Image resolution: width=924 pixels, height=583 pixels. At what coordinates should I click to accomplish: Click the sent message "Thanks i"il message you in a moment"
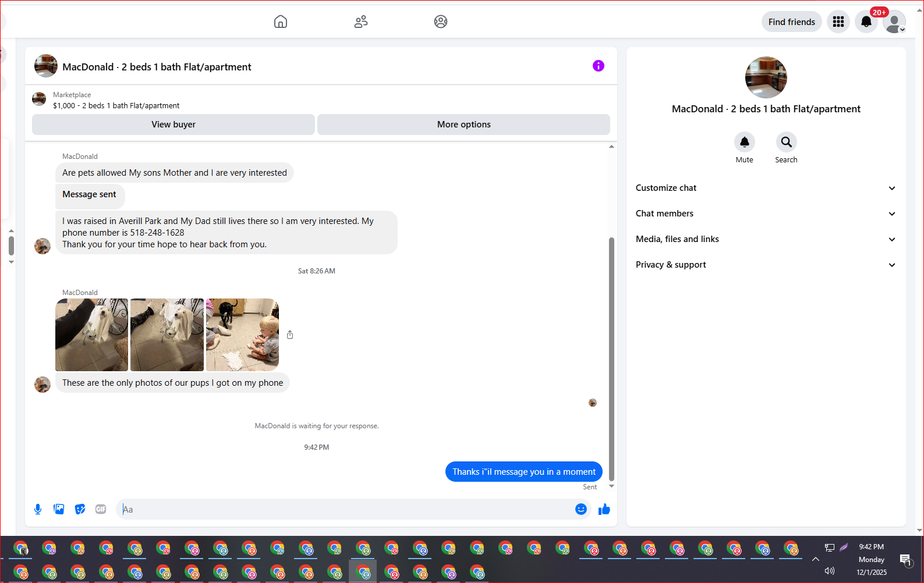524,472
